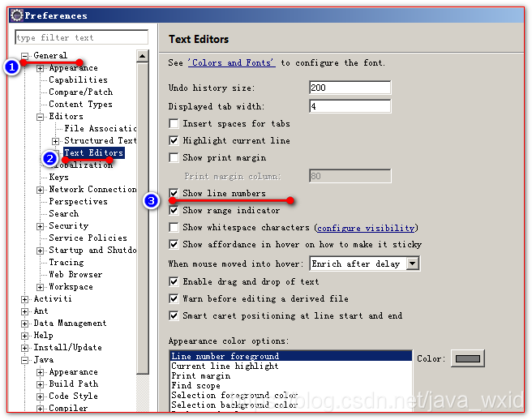Image resolution: width=532 pixels, height=420 pixels.
Task: Click the Color swatch button
Action: click(468, 358)
